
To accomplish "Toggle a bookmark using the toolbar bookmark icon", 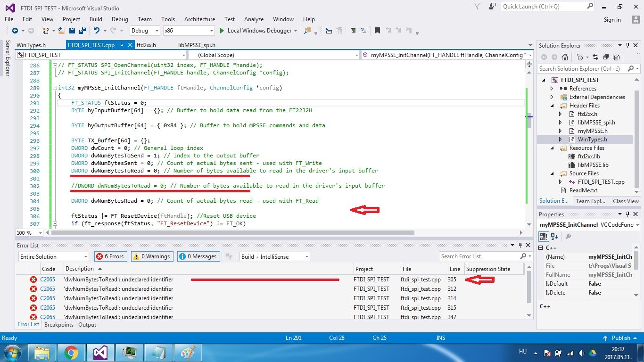I will 377,31.
